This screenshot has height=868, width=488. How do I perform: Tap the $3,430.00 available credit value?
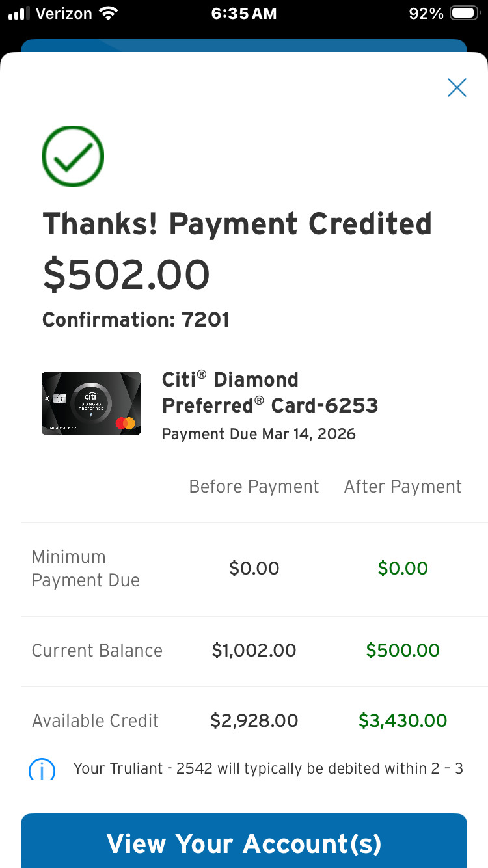(403, 720)
